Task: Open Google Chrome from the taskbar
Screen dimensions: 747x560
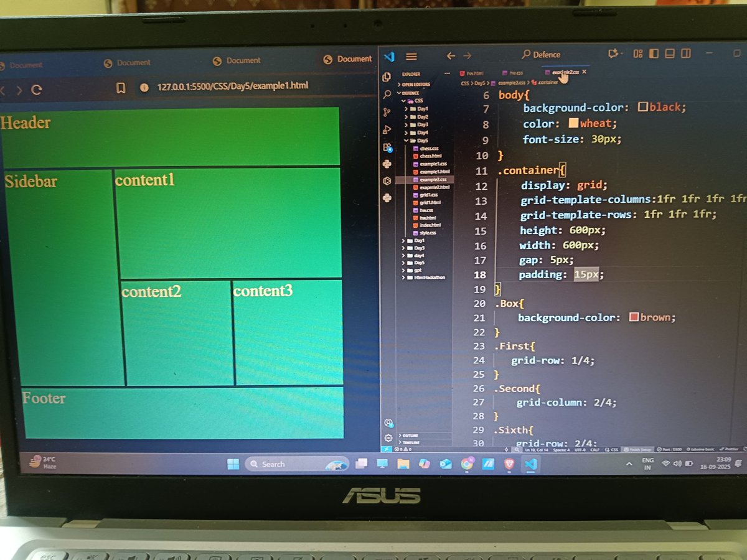Action: (467, 464)
